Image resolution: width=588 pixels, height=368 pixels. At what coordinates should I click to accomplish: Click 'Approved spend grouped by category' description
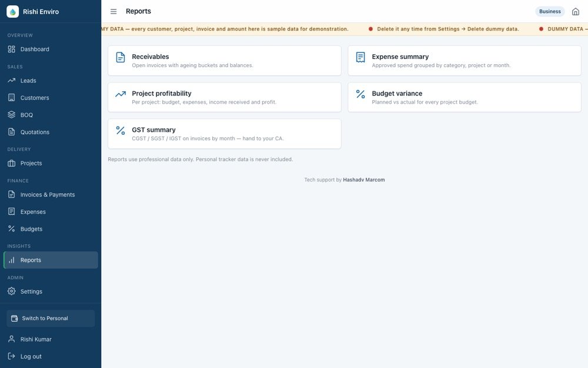(x=441, y=65)
